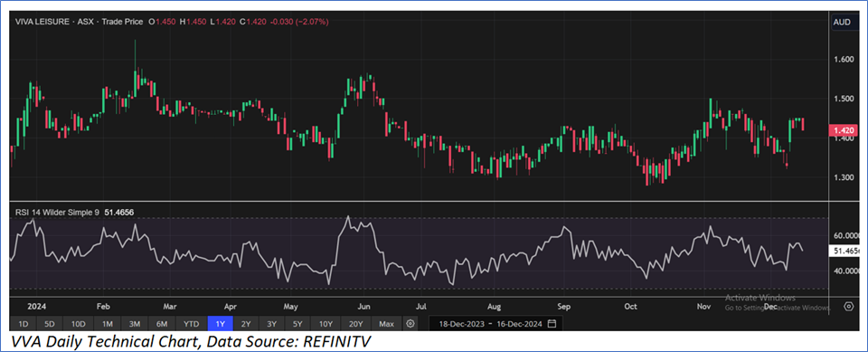The height and width of the screenshot is (352, 868).
Task: Click the Apr time axis label
Action: pyautogui.click(x=231, y=306)
